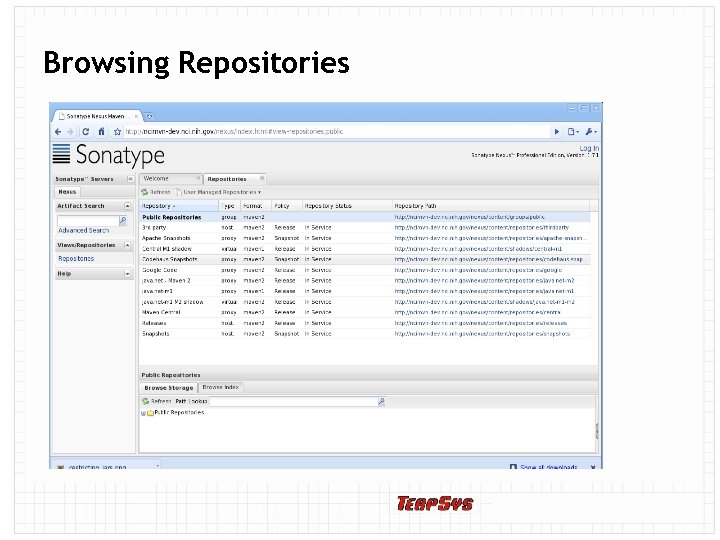
Task: Click the Log In link
Action: pyautogui.click(x=589, y=148)
